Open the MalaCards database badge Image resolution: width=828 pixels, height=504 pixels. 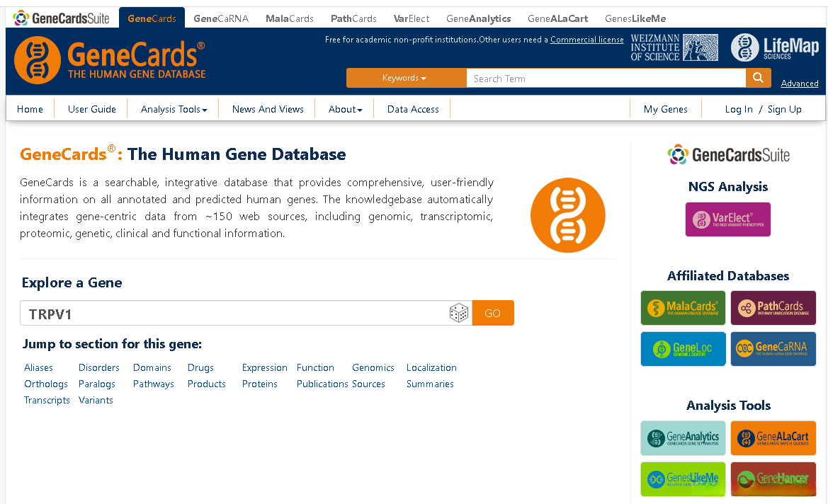pos(683,308)
